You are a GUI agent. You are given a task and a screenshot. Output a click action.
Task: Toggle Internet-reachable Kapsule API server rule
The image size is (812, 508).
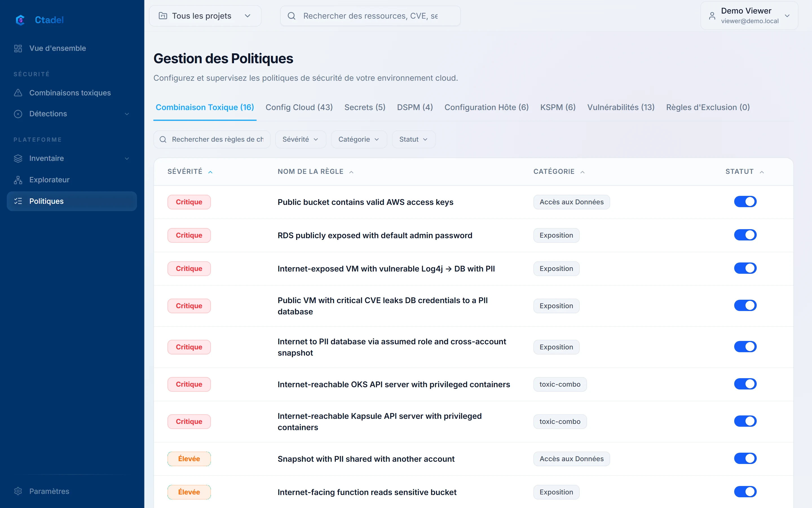click(x=745, y=421)
